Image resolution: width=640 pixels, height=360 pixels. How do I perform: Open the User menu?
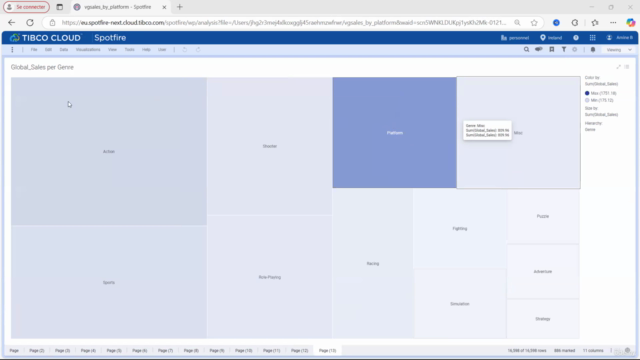pyautogui.click(x=162, y=49)
